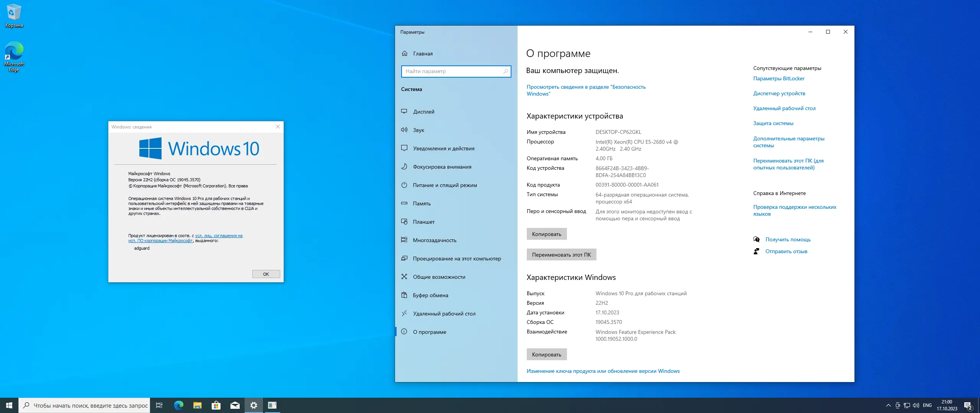Open Task View on the taskbar

coord(159,405)
